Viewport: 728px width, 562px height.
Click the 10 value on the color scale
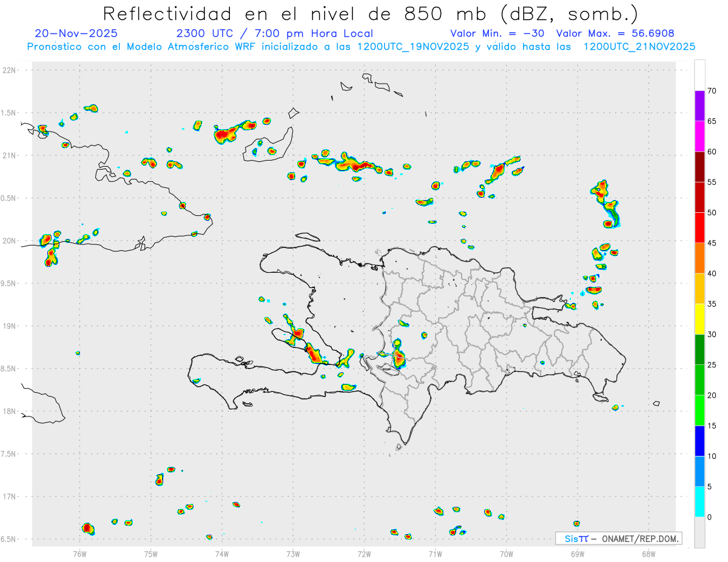712,456
